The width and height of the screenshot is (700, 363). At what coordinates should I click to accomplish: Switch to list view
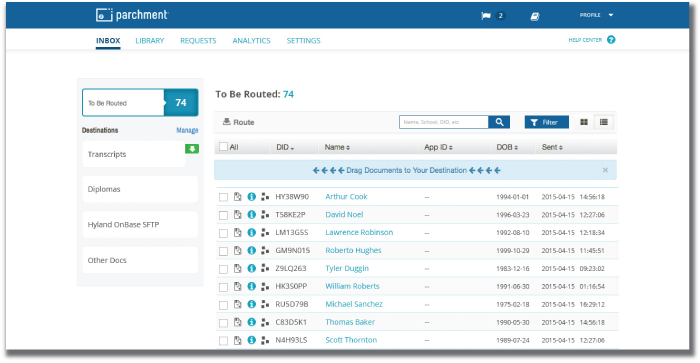point(604,122)
